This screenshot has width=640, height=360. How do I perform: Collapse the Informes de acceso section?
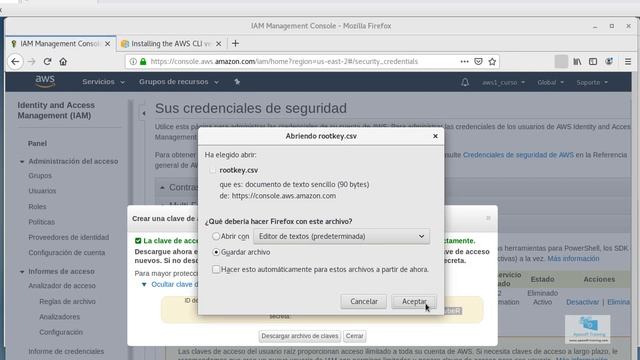click(x=22, y=271)
